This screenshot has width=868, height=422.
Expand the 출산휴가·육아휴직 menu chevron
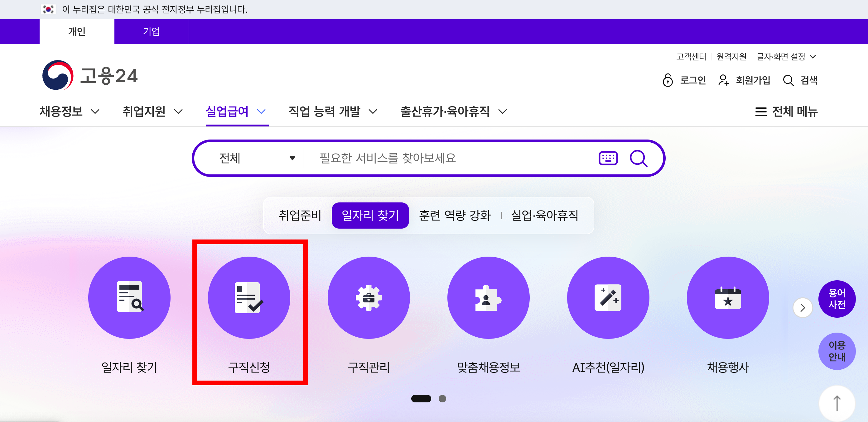(502, 111)
